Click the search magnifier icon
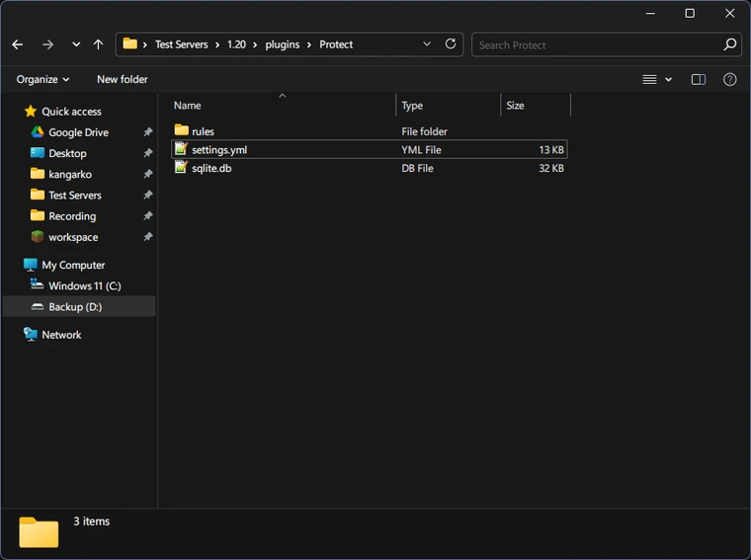The height and width of the screenshot is (560, 751). pyautogui.click(x=729, y=44)
